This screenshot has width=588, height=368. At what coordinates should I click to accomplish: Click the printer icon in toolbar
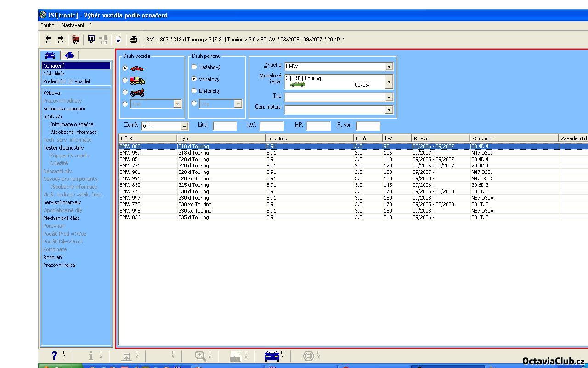tap(134, 40)
